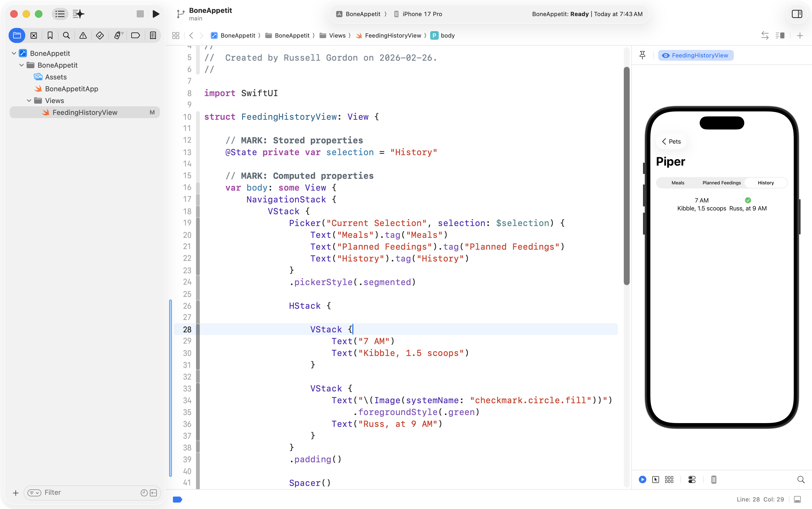Screen dimensions: 812x509
Task: Collapse the BoneAppetit project root
Action: pyautogui.click(x=14, y=53)
